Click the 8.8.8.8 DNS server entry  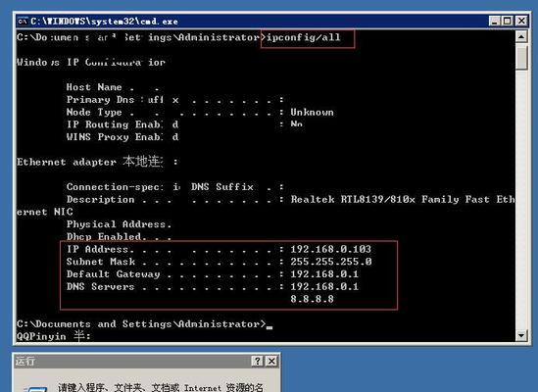point(312,299)
